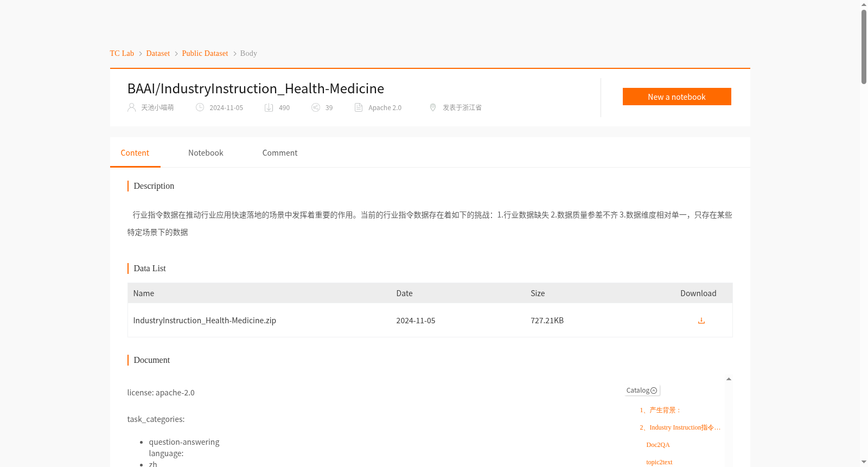Screen dimensions: 868x467
Task: Go to TC Lab breadcrumb
Action: [x=122, y=53]
